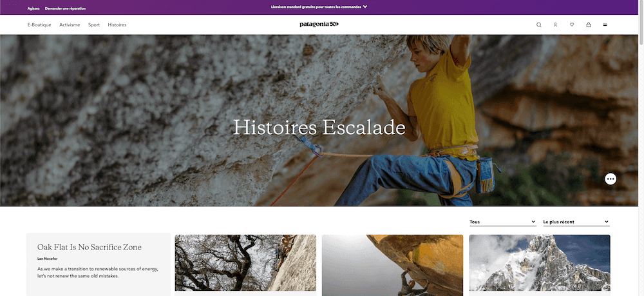
Task: Click the Demander une réparation link
Action: tap(65, 8)
